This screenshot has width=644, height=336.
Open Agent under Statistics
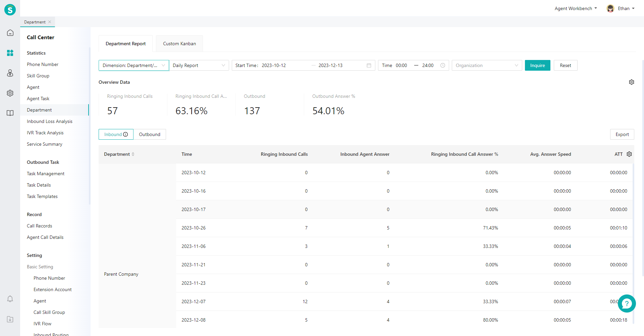(33, 87)
